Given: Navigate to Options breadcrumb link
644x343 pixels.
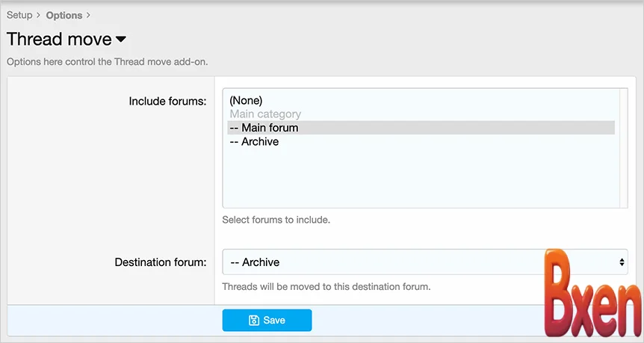Looking at the screenshot, I should coord(64,15).
